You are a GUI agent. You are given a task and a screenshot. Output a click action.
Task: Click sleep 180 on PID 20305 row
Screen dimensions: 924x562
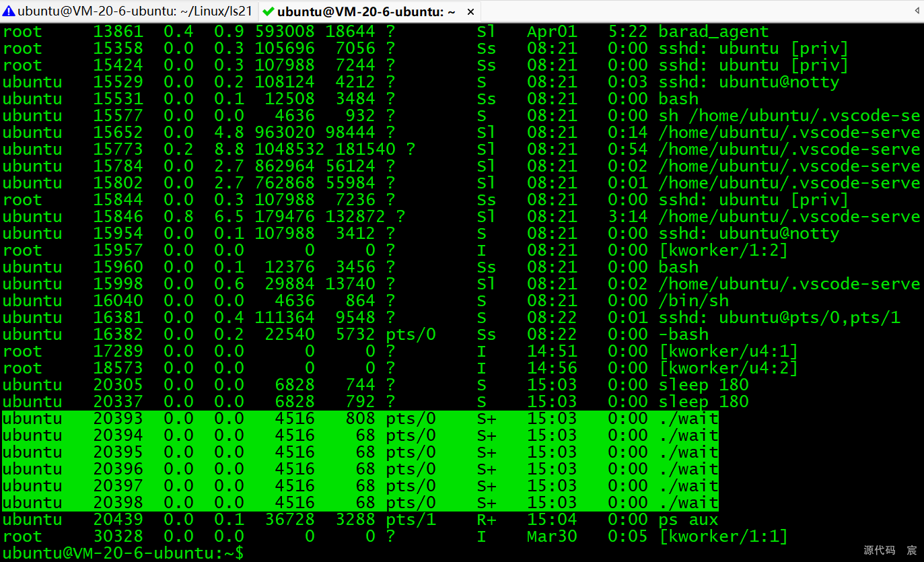[704, 385]
